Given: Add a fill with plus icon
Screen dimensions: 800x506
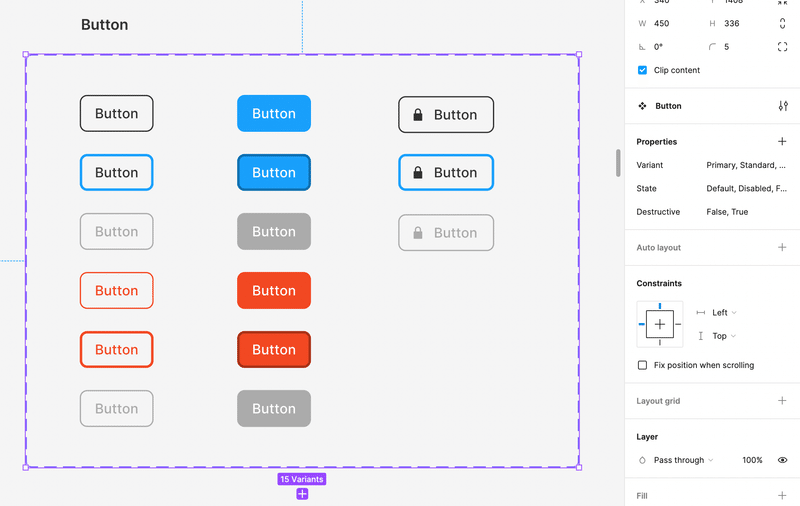Looking at the screenshot, I should (782, 495).
